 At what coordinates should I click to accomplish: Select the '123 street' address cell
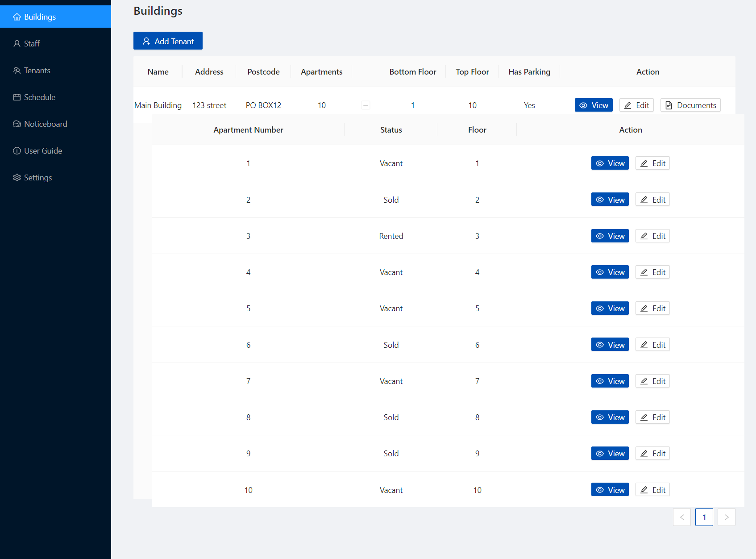[x=209, y=105]
